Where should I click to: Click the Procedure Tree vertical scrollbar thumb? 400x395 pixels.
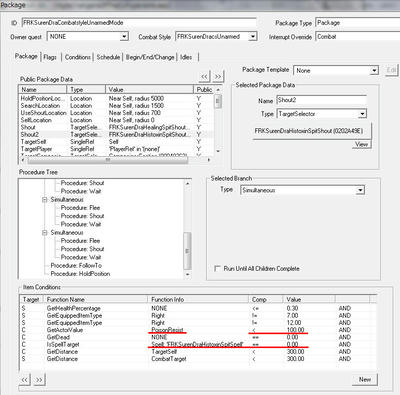click(x=187, y=251)
